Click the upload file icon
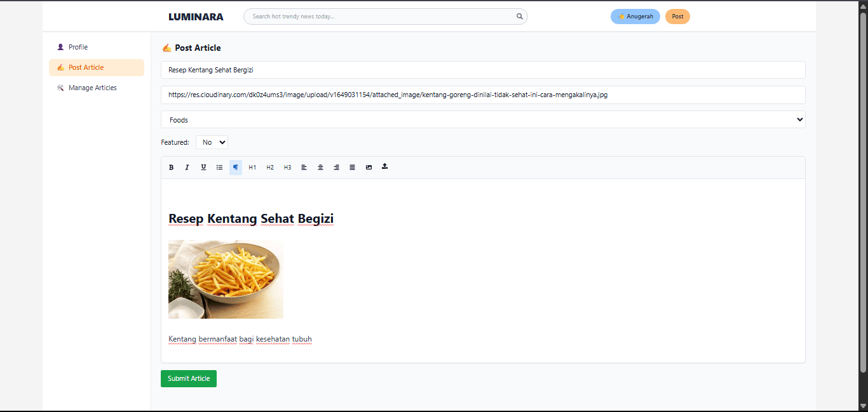 384,167
